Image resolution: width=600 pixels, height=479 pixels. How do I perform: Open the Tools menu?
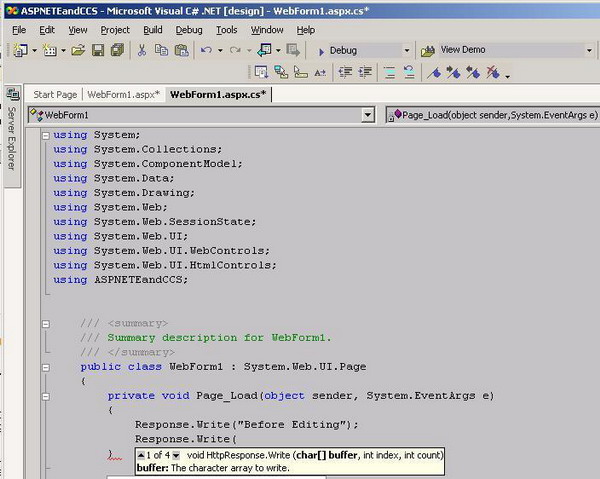tap(227, 30)
